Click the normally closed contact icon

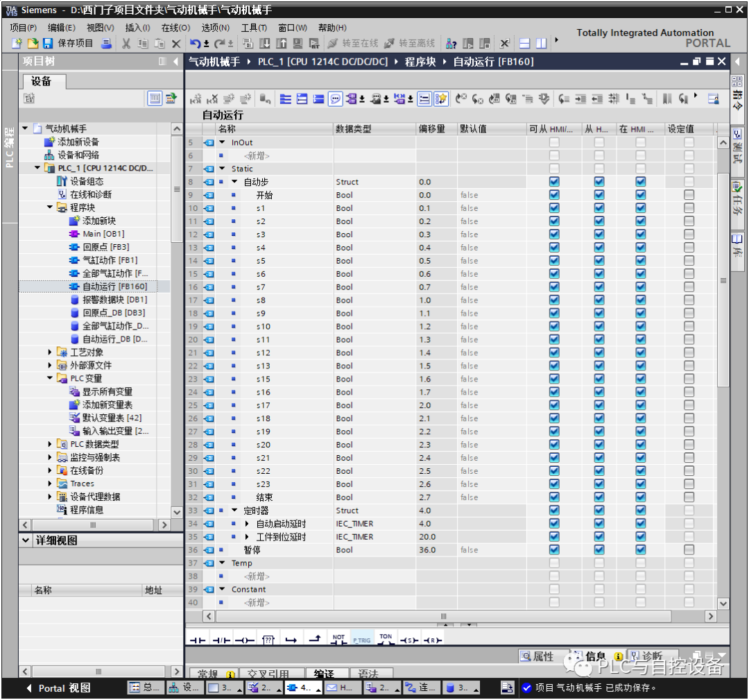(221, 640)
